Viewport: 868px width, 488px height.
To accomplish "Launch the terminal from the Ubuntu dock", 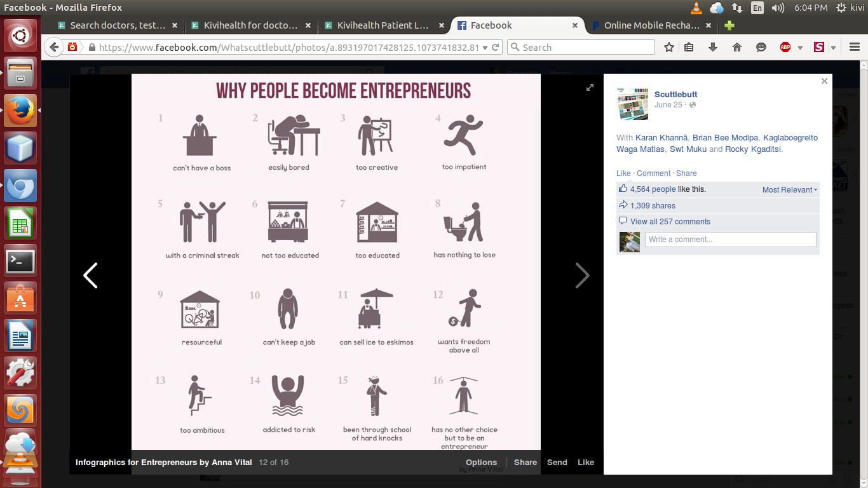I will 20,261.
